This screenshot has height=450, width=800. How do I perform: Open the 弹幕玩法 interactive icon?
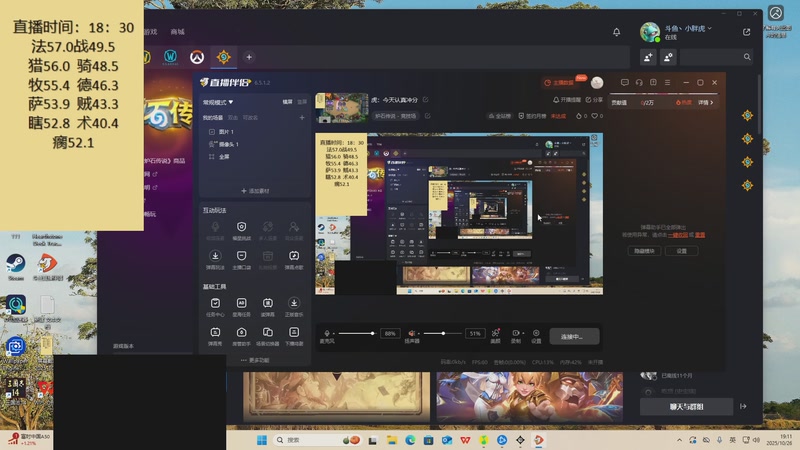tap(215, 256)
